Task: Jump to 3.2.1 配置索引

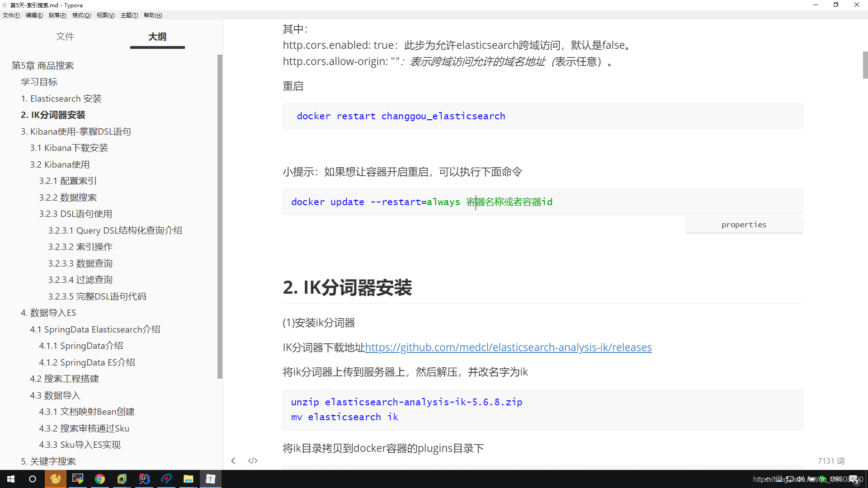Action: 67,181
